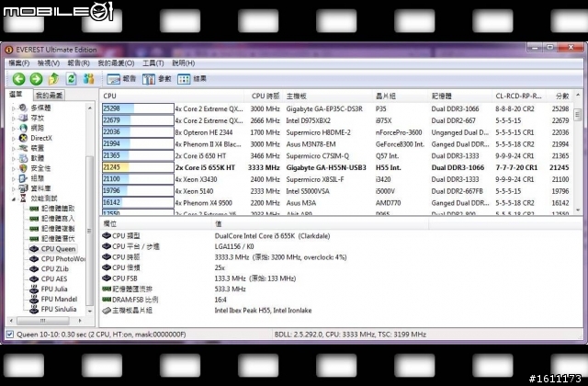Click the motherboard icon beside 主機板晶片組
Screen dimensions: 588x386
(107, 311)
